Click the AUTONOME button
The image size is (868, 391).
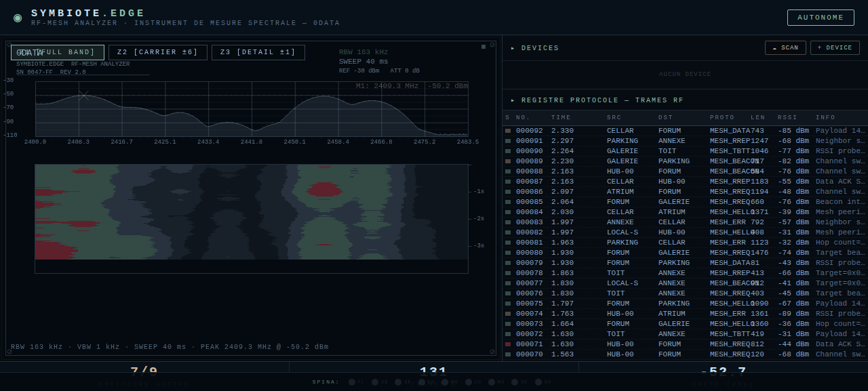click(821, 18)
